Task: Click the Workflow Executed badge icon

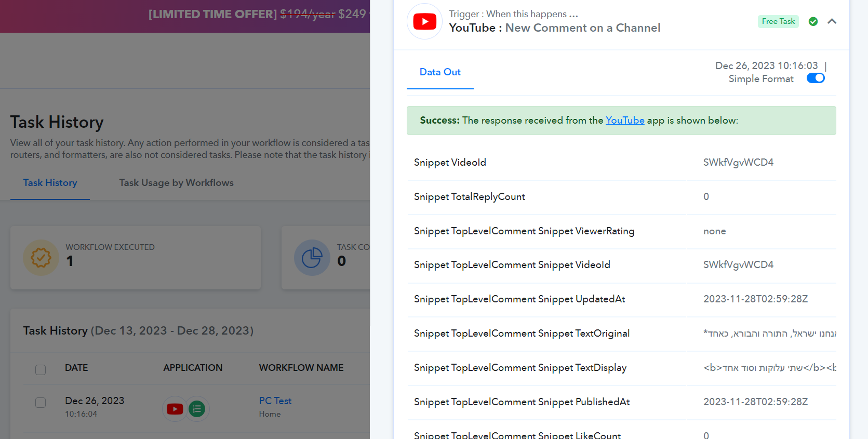Action: click(x=41, y=258)
